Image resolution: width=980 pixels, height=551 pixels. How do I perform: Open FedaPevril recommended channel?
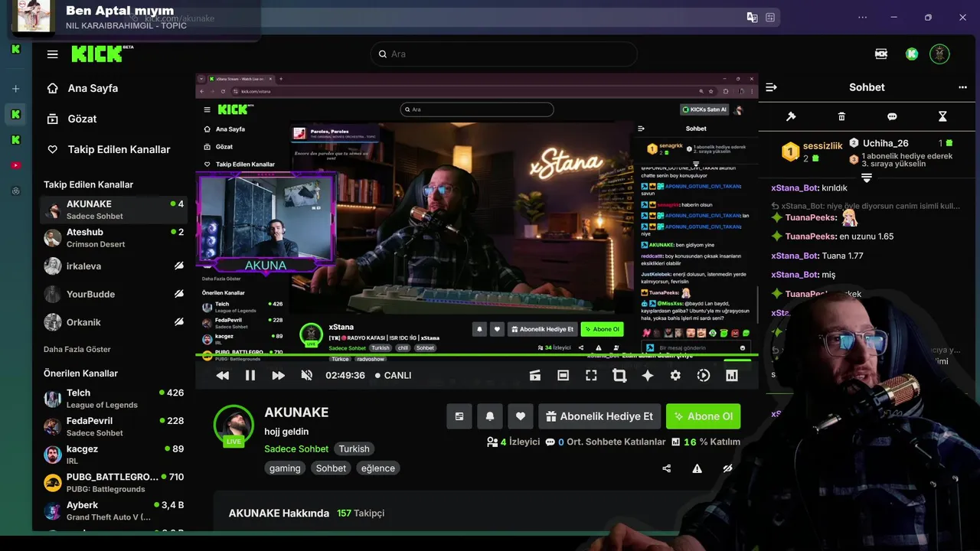114,426
